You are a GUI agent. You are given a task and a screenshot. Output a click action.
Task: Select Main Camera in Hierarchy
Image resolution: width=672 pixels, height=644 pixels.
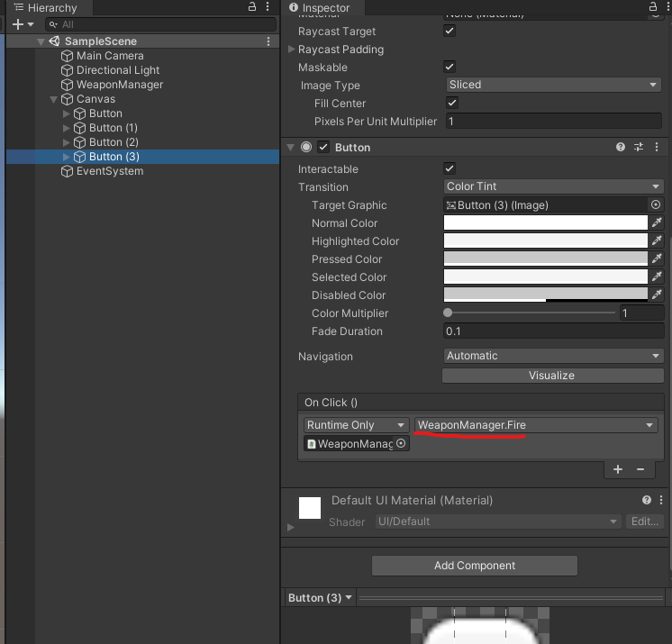coord(110,56)
